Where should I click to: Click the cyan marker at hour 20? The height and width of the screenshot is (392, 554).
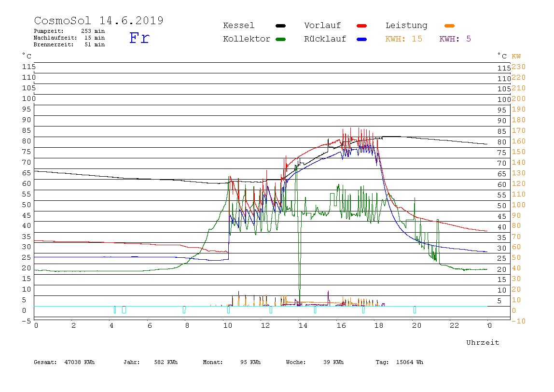click(415, 310)
